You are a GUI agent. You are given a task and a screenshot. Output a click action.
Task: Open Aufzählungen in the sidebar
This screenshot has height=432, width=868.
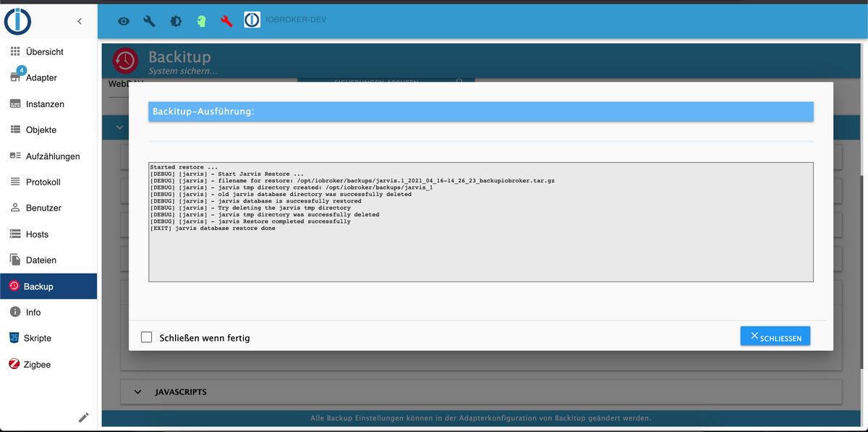(48, 156)
